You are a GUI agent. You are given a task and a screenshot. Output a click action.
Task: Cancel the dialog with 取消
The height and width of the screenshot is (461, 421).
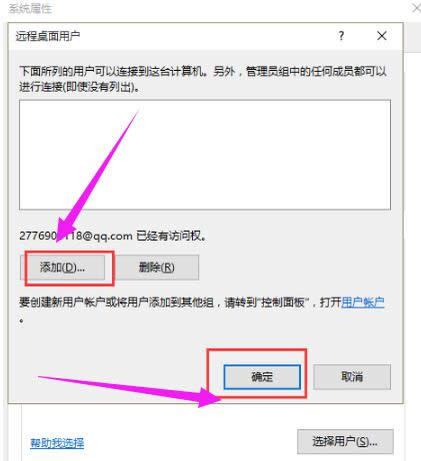[x=352, y=377]
